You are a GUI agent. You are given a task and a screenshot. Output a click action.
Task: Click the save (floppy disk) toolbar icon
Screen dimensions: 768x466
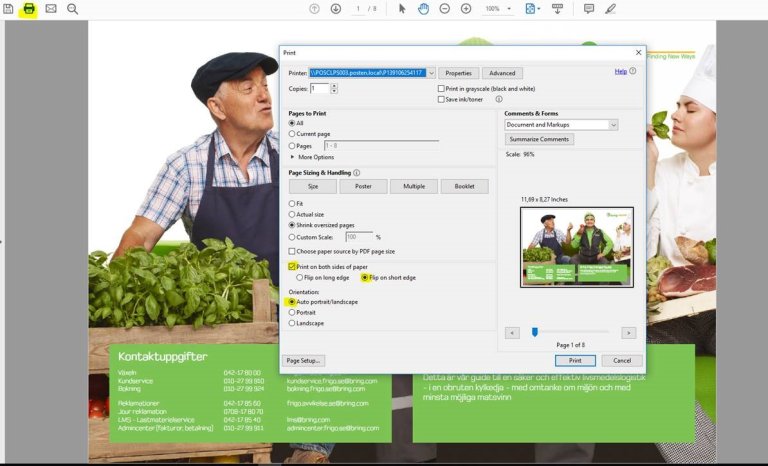coord(8,8)
